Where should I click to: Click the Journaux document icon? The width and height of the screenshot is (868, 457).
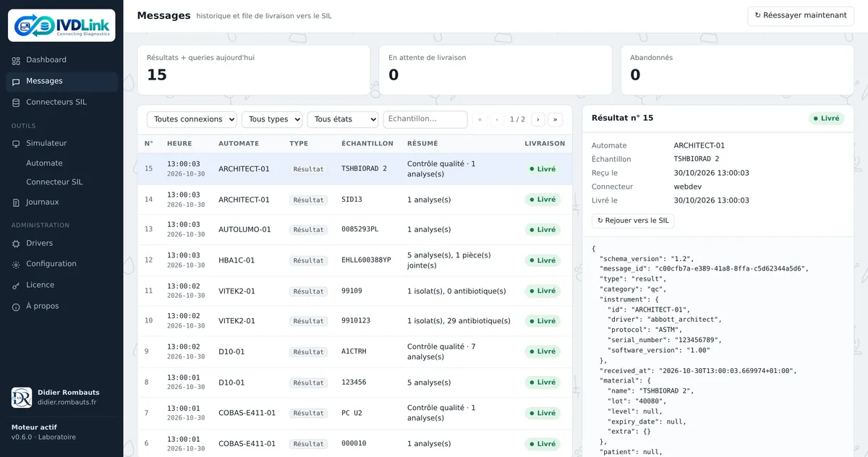[16, 202]
